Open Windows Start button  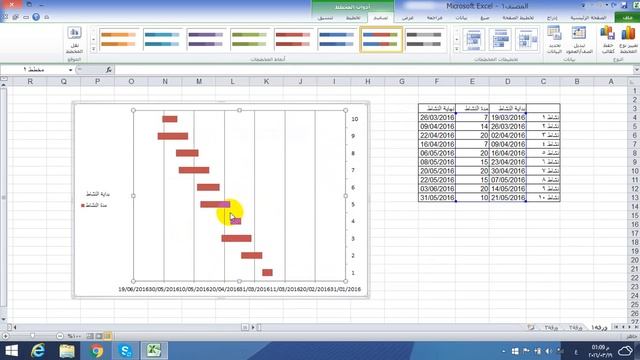pyautogui.click(x=11, y=351)
